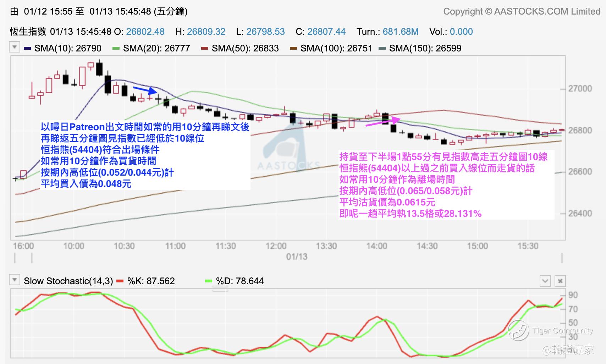
Task: Click the 10:30 time axis label
Action: pyautogui.click(x=124, y=246)
